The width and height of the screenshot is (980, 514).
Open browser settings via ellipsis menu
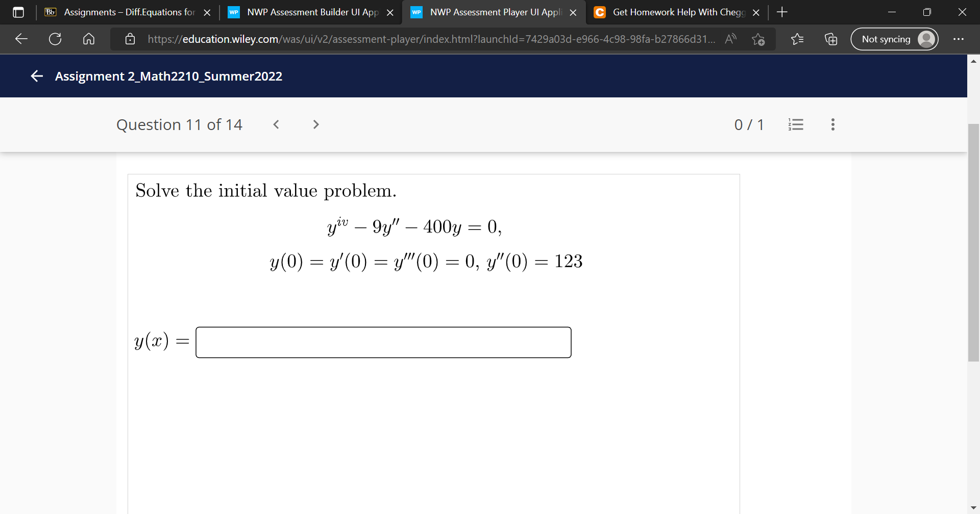[x=959, y=39]
